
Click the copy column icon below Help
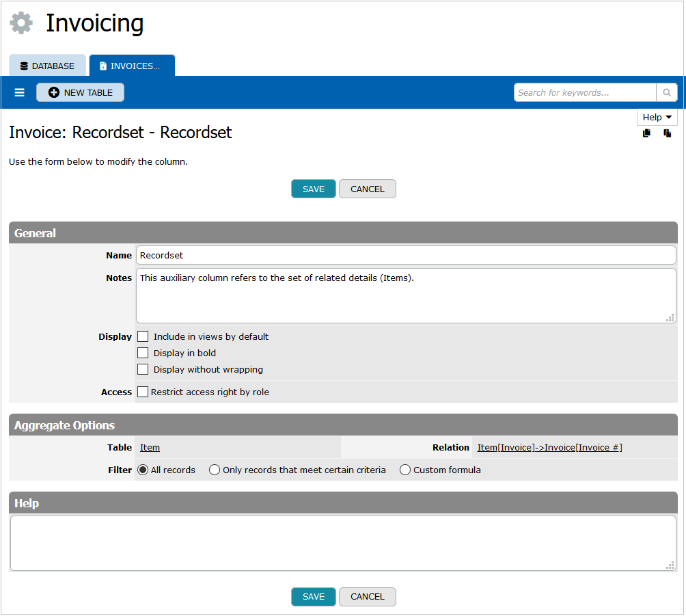tap(646, 133)
